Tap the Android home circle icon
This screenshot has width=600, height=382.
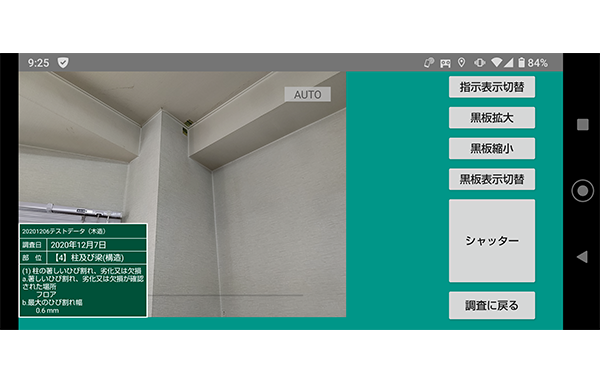point(582,191)
